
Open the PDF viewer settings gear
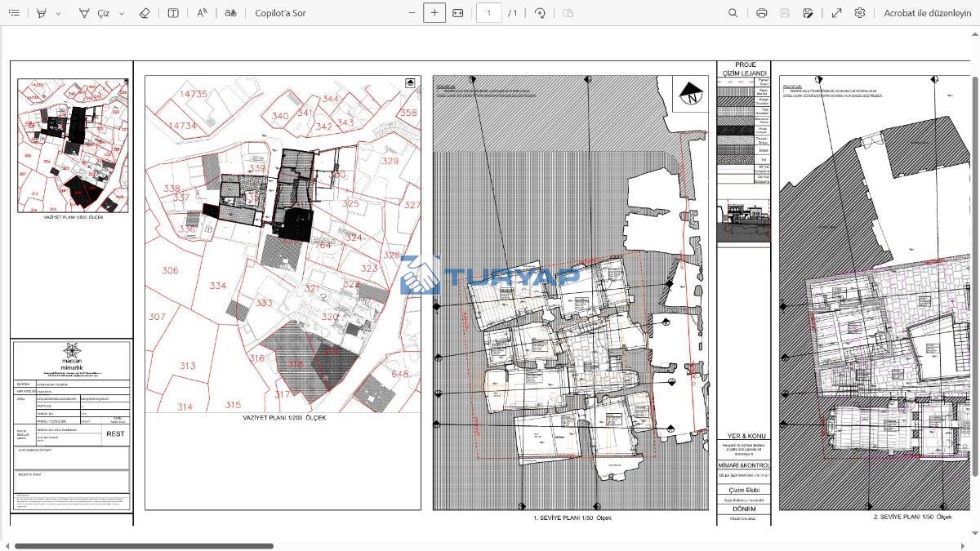860,13
